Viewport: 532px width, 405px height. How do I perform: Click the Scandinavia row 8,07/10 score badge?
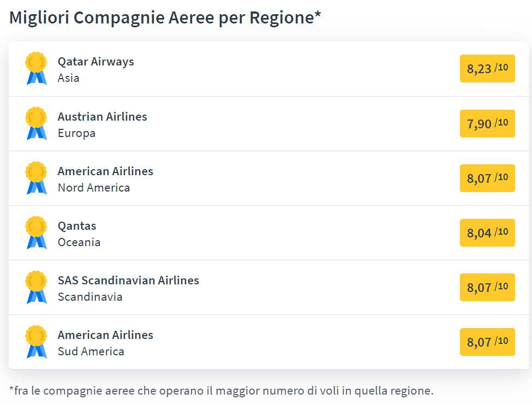tap(487, 287)
